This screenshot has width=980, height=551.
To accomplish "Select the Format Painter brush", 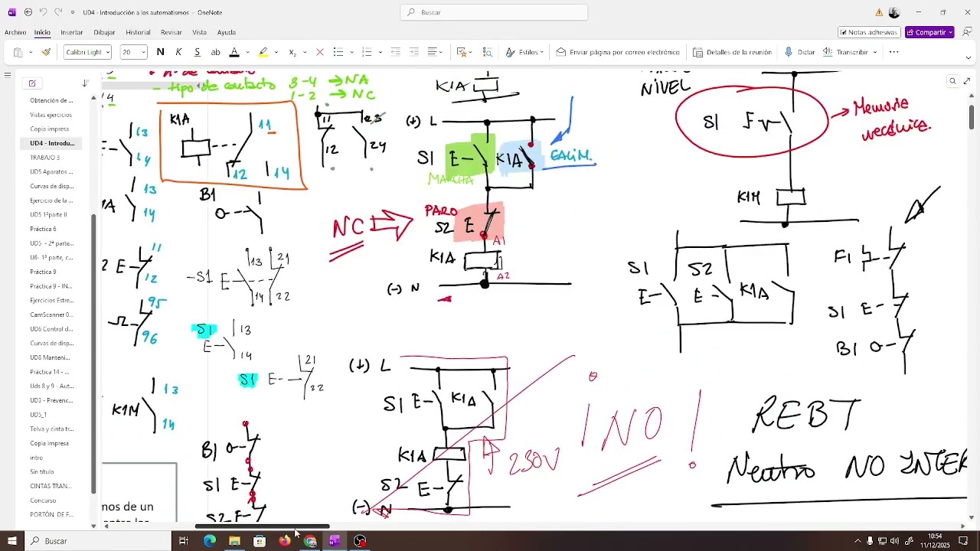I will [46, 52].
